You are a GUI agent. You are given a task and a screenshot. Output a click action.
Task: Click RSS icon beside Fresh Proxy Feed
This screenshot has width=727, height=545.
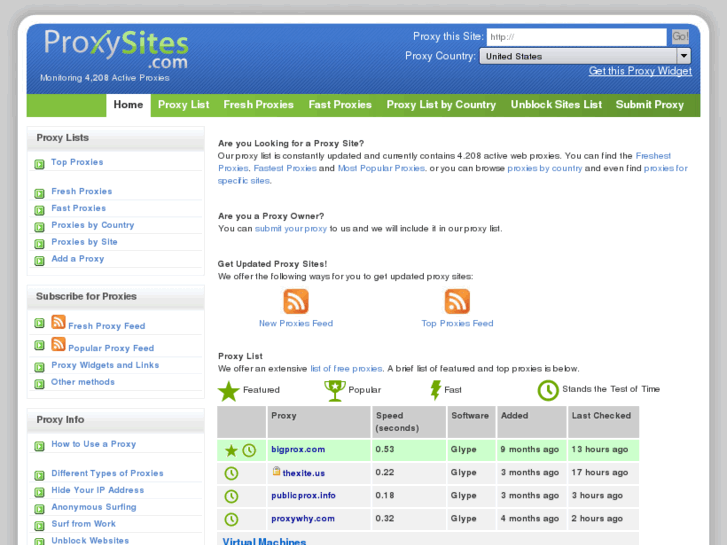click(x=58, y=322)
